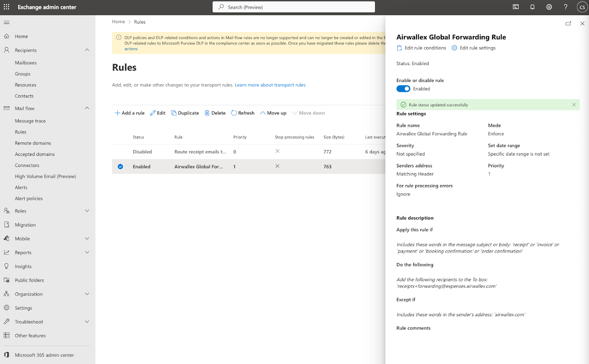
Task: Click the help question mark icon
Action: pyautogui.click(x=565, y=7)
